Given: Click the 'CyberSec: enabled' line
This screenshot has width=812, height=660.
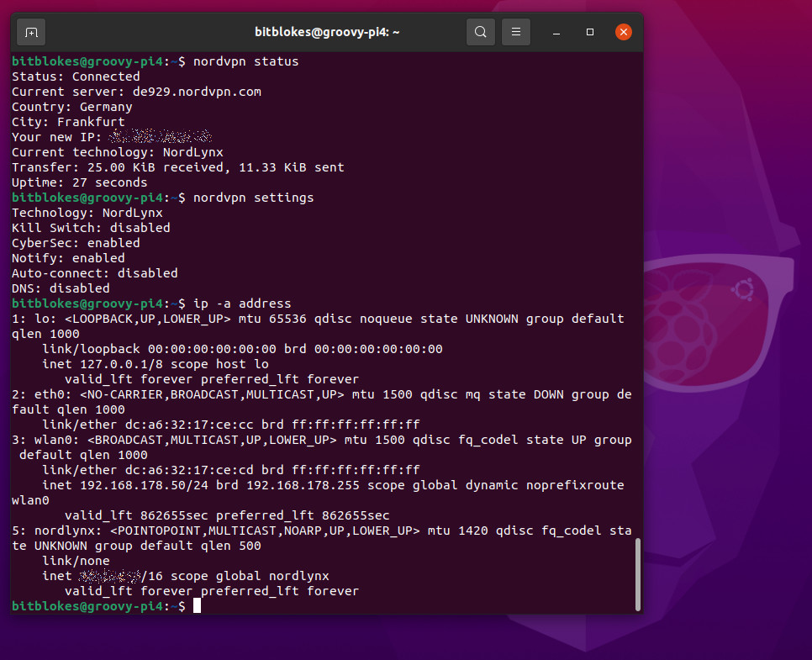Looking at the screenshot, I should [76, 243].
